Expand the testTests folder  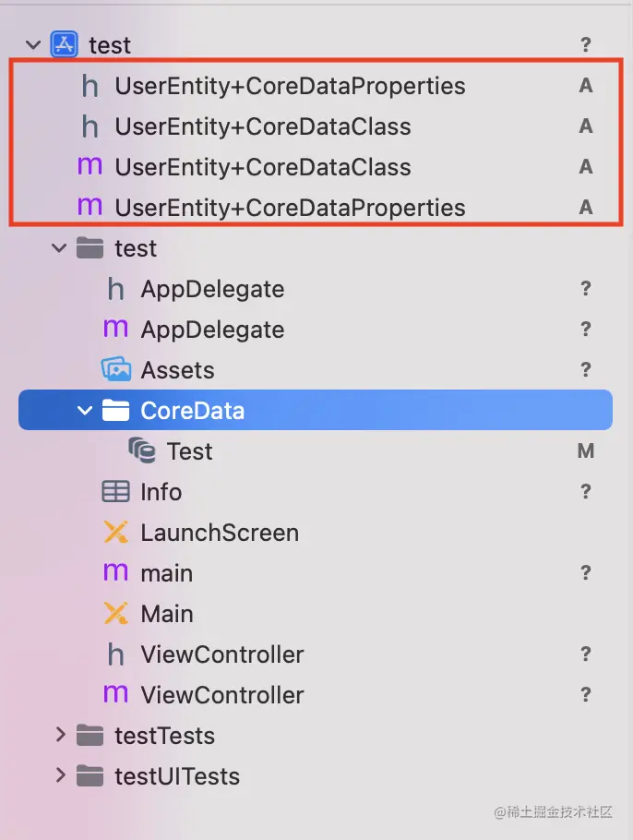(60, 736)
